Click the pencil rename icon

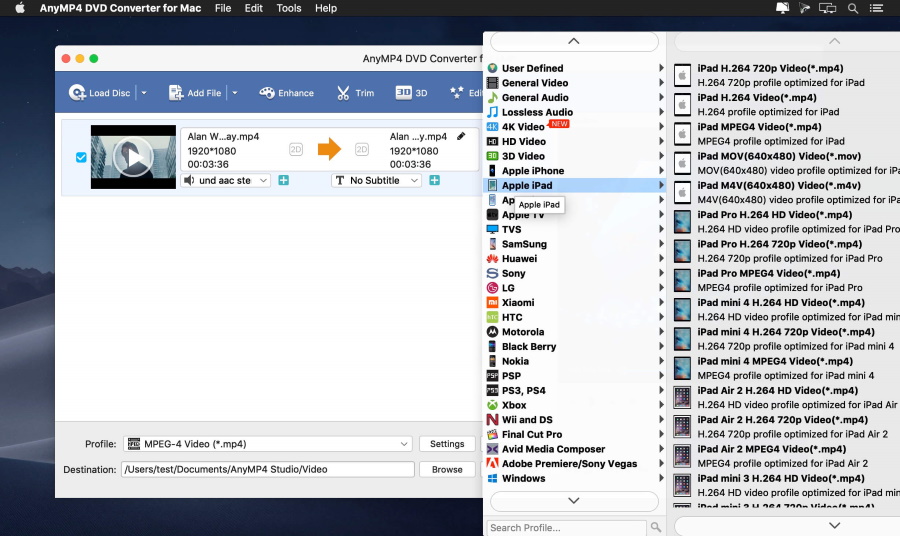coord(461,136)
